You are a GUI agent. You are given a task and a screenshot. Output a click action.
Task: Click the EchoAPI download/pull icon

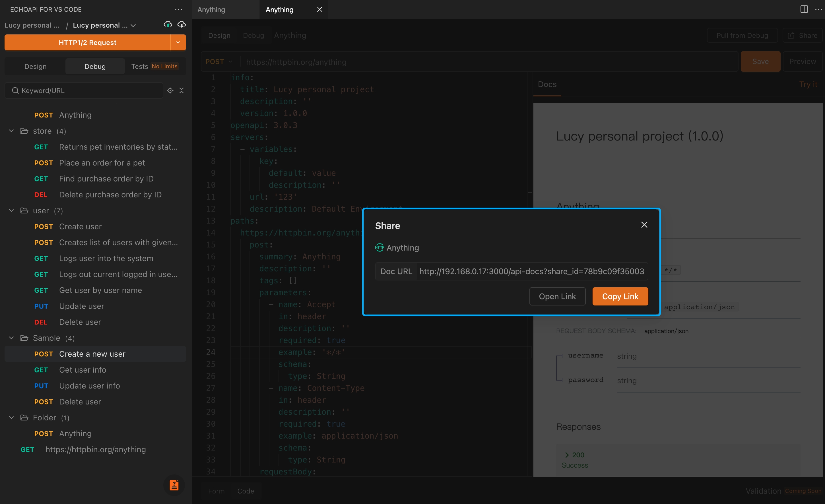click(181, 24)
